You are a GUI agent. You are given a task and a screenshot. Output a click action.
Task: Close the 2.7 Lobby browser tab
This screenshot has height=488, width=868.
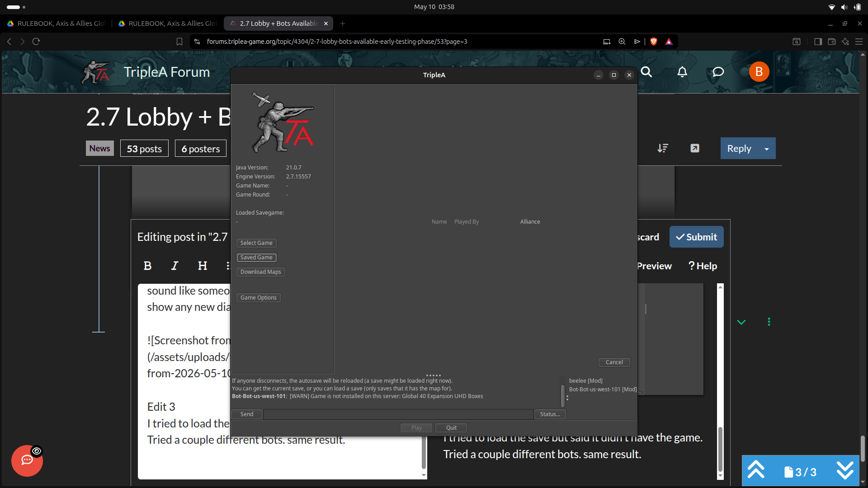tap(326, 23)
